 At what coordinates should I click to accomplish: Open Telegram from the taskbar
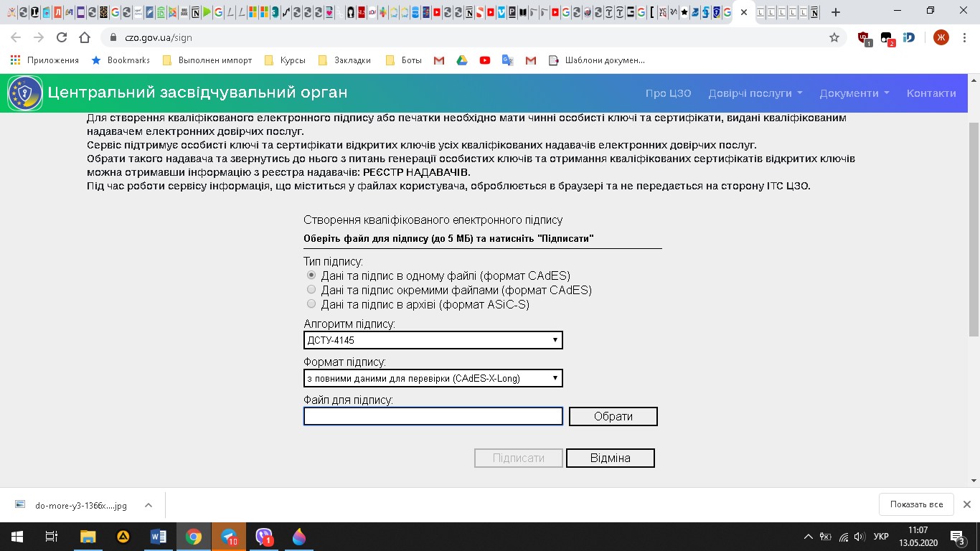tap(229, 536)
